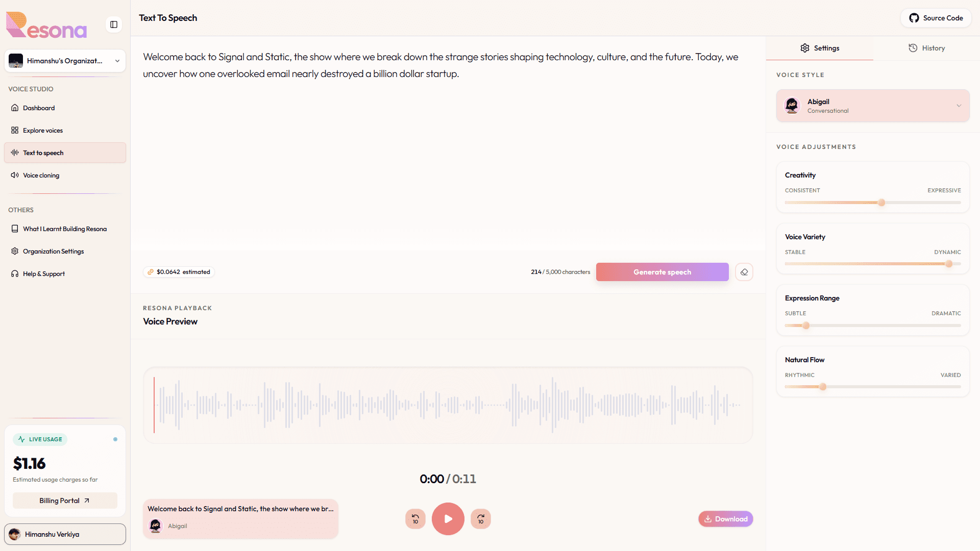Click the Text to speech waveform icon
The height and width of the screenshot is (551, 980).
coord(15,153)
